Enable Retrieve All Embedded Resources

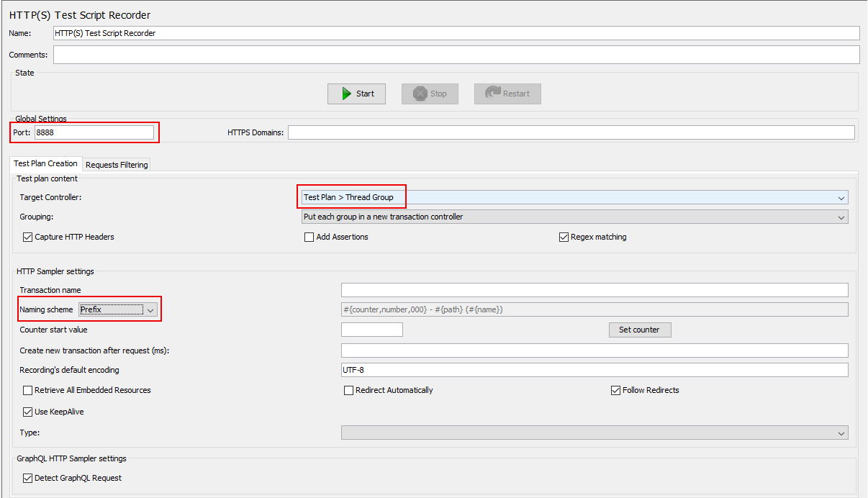coord(28,390)
